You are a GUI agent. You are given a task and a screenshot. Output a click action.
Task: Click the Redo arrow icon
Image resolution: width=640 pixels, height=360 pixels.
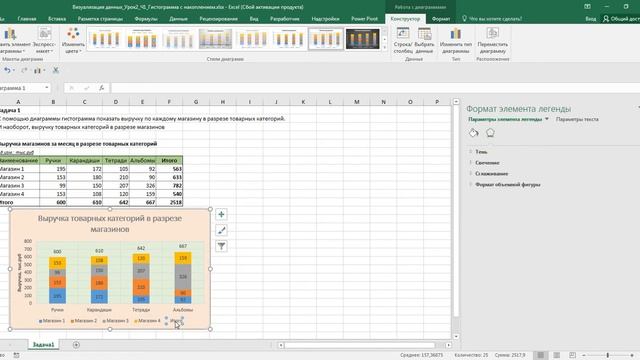tap(24, 71)
